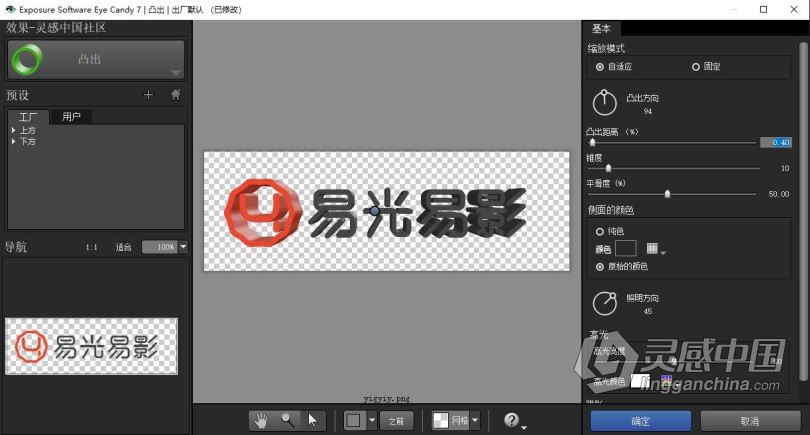The width and height of the screenshot is (810, 435).
Task: Select 纯色 side color option
Action: 600,231
